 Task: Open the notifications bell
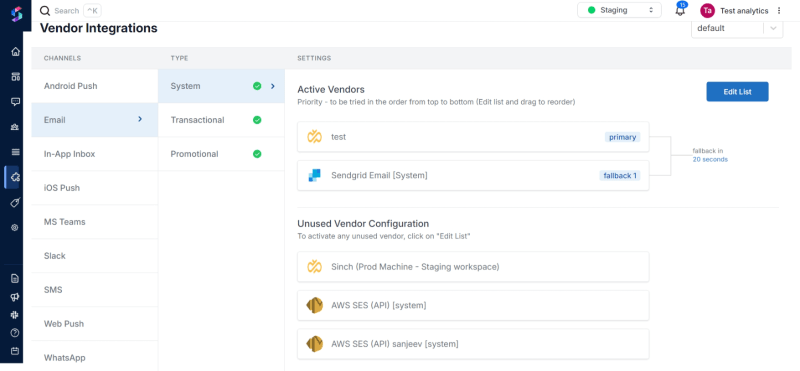tap(680, 10)
